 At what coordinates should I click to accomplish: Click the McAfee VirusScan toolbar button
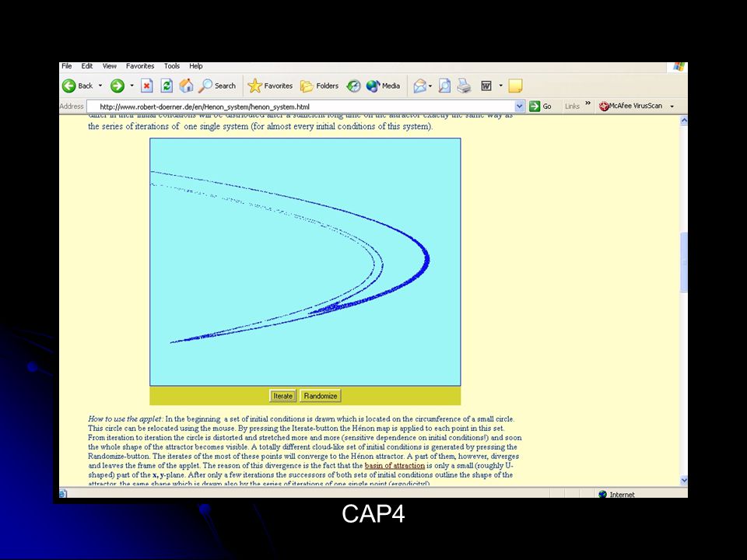(x=631, y=106)
